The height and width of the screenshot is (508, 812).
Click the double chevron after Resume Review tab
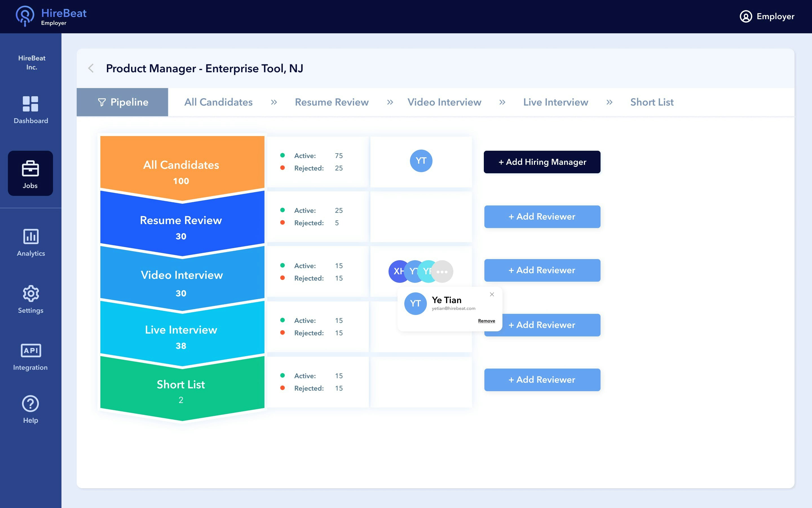pos(390,102)
